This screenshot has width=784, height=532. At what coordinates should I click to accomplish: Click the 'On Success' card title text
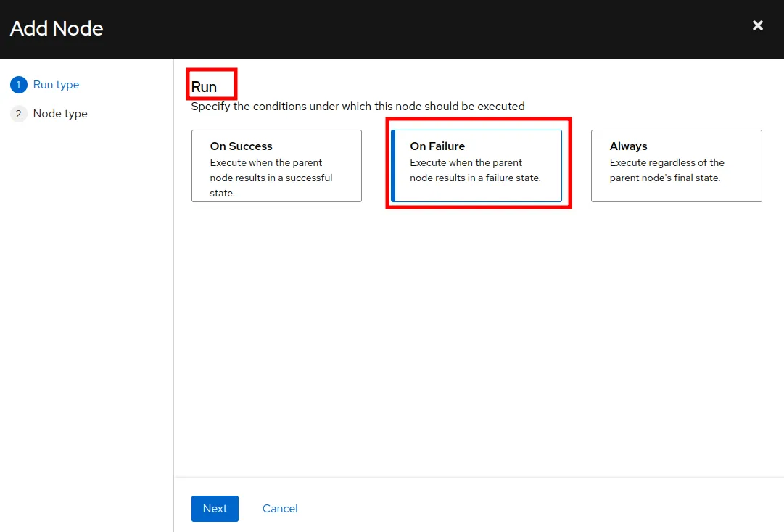point(241,146)
